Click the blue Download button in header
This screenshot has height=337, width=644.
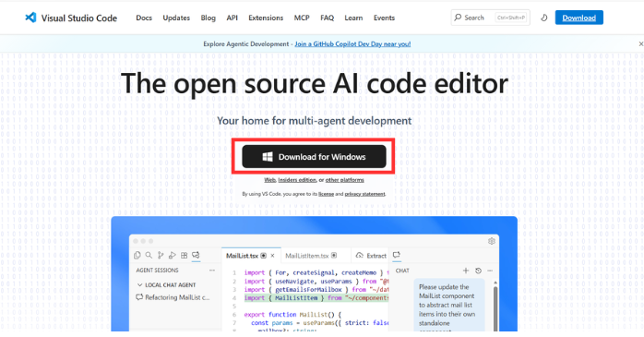point(578,18)
